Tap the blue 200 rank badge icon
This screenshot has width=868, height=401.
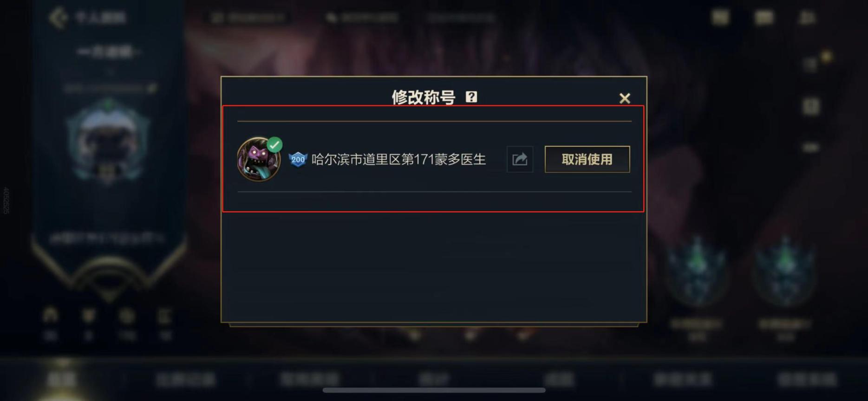[298, 160]
